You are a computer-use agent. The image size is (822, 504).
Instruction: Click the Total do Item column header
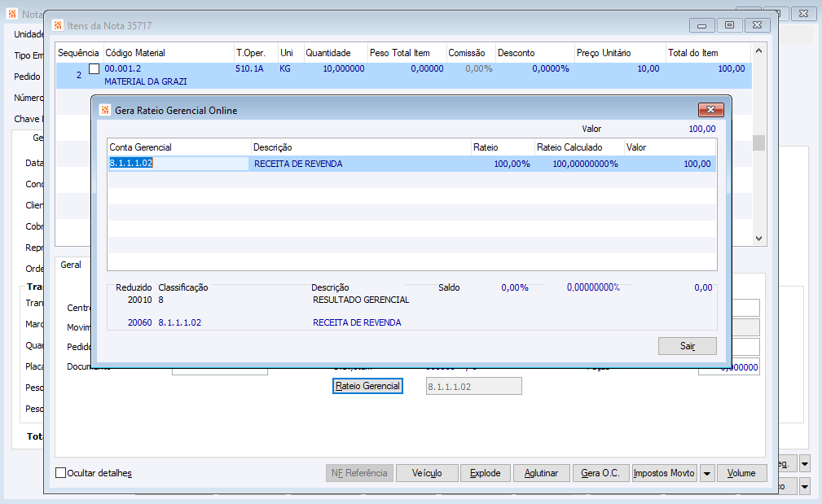(x=708, y=53)
